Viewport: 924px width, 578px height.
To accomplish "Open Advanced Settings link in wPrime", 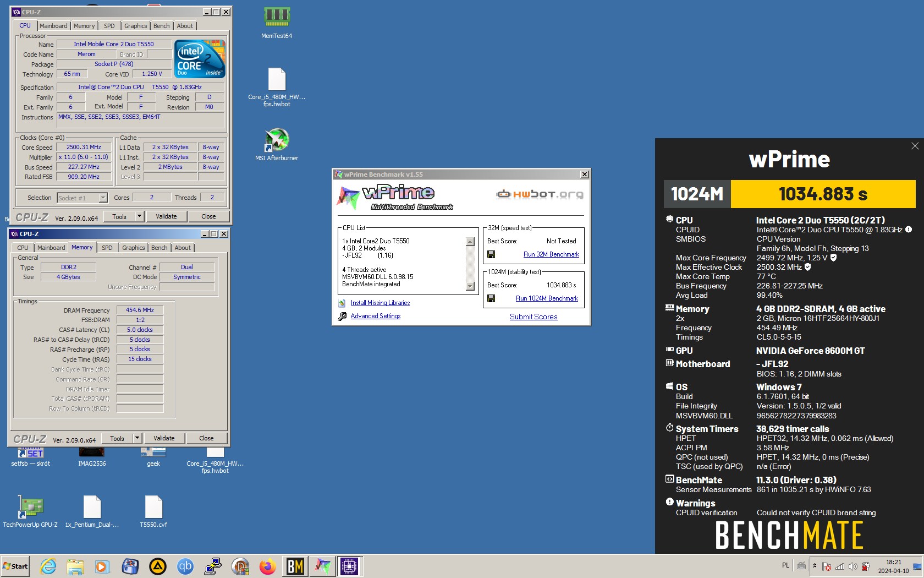I will click(376, 316).
